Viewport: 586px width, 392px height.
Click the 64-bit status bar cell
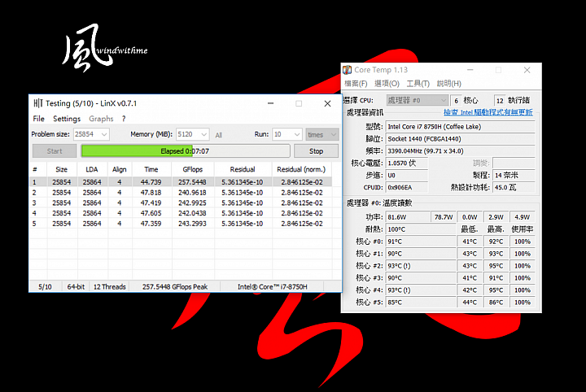76,287
